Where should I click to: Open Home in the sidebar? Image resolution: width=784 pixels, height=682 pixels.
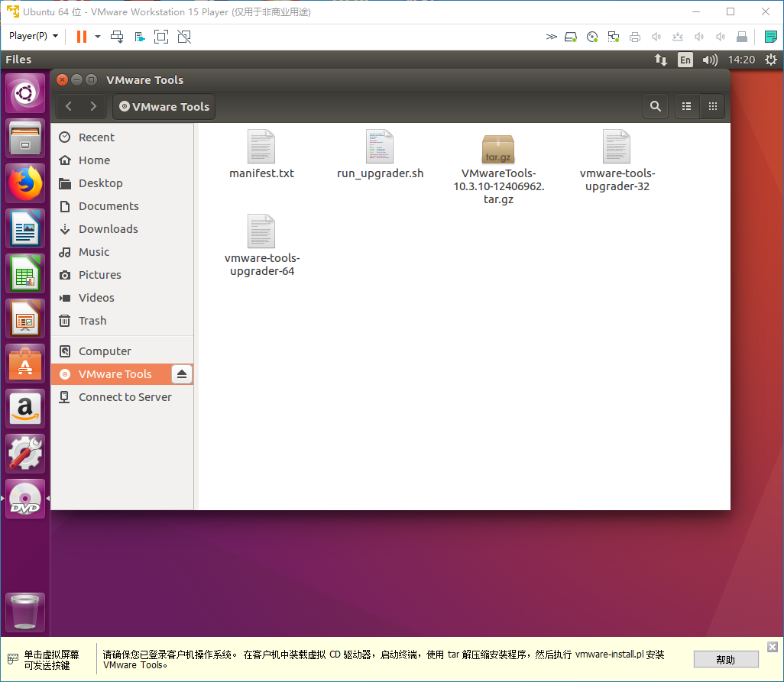click(x=122, y=160)
